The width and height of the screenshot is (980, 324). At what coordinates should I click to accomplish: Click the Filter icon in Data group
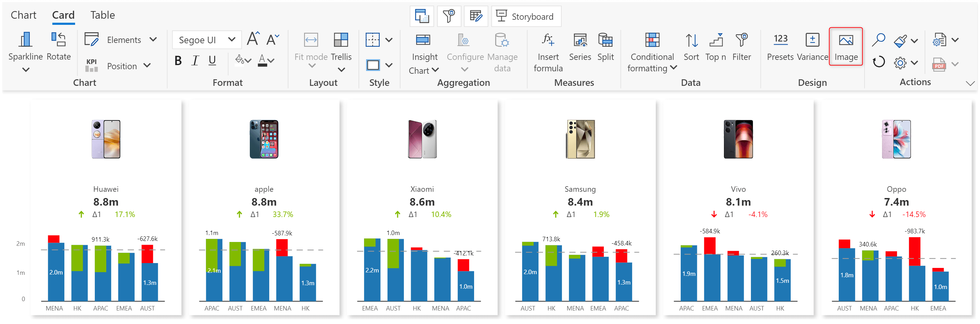tap(742, 40)
